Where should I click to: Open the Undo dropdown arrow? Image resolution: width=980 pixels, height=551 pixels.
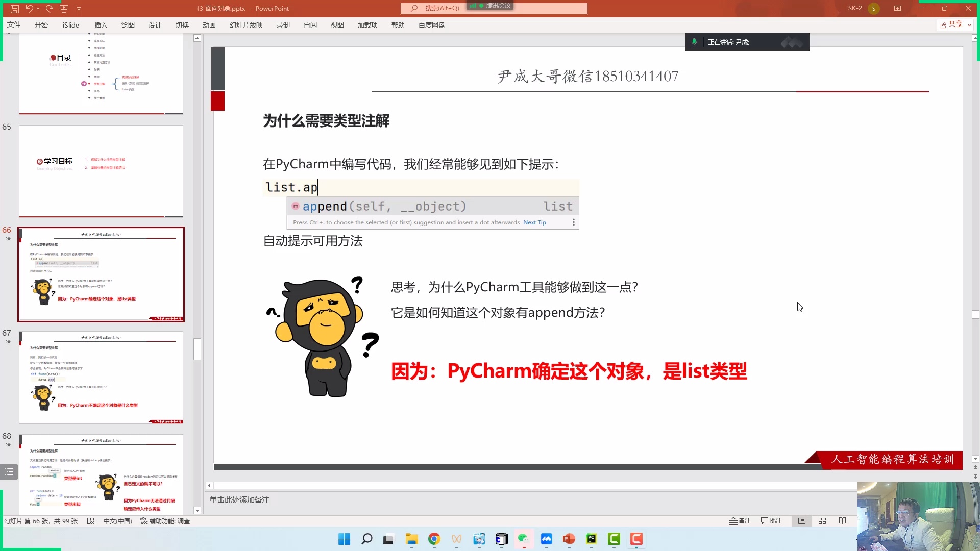click(x=37, y=9)
